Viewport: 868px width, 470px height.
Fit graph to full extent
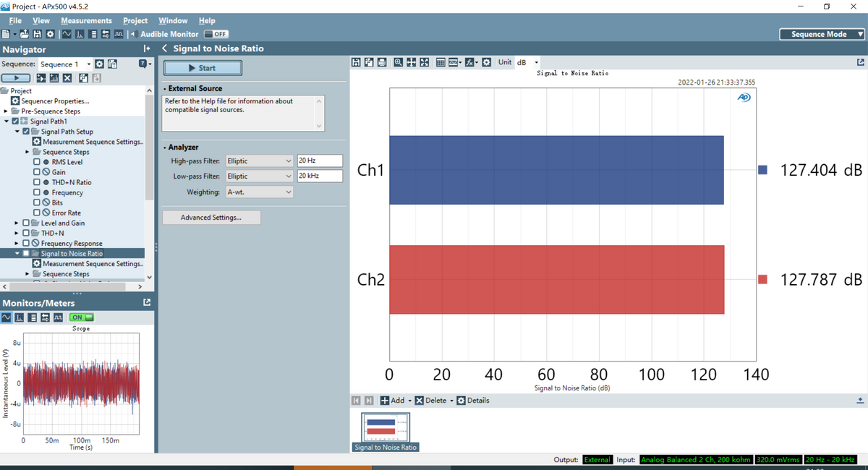(425, 62)
